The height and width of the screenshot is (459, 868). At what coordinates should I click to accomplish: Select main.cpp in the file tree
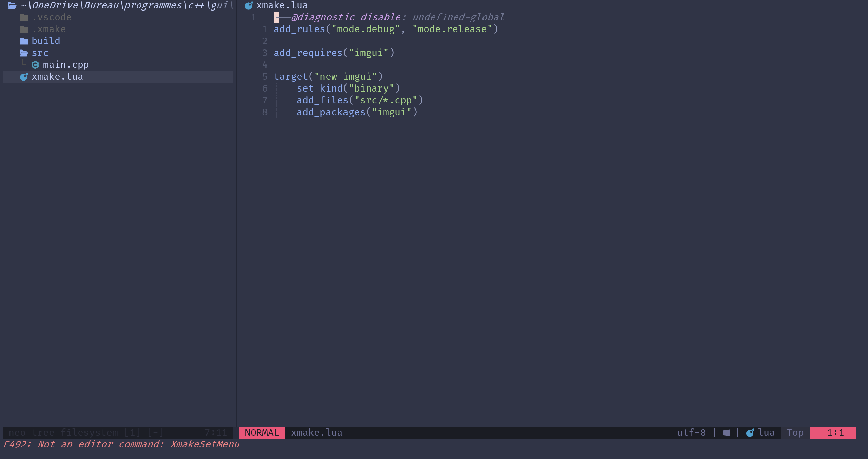point(66,65)
